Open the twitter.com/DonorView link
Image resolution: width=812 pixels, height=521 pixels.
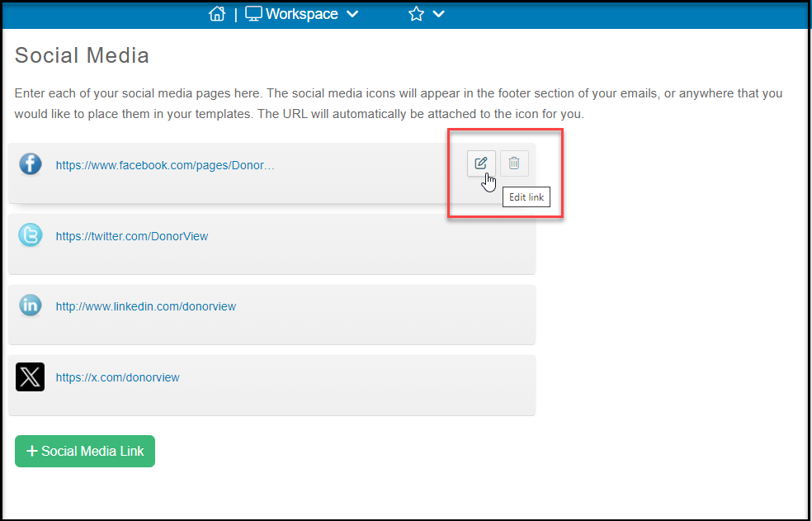(132, 236)
